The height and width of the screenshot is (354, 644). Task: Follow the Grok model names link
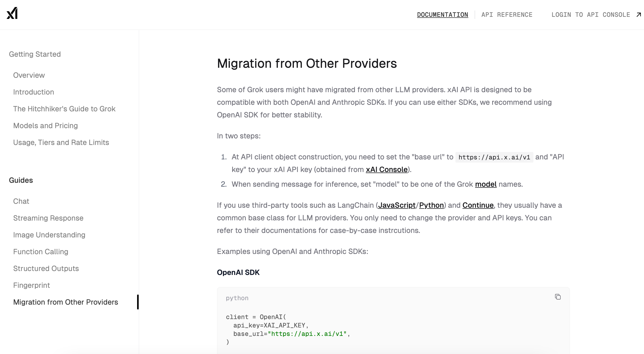[x=486, y=184]
